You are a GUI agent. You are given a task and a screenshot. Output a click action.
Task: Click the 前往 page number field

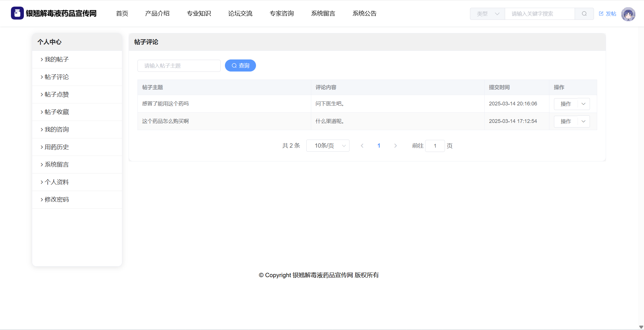coord(435,146)
